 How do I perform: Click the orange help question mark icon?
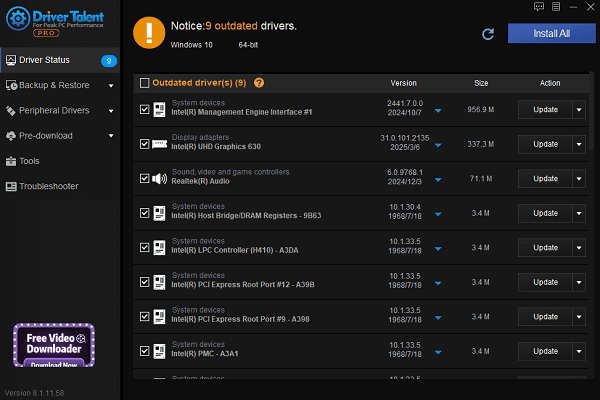tap(259, 83)
